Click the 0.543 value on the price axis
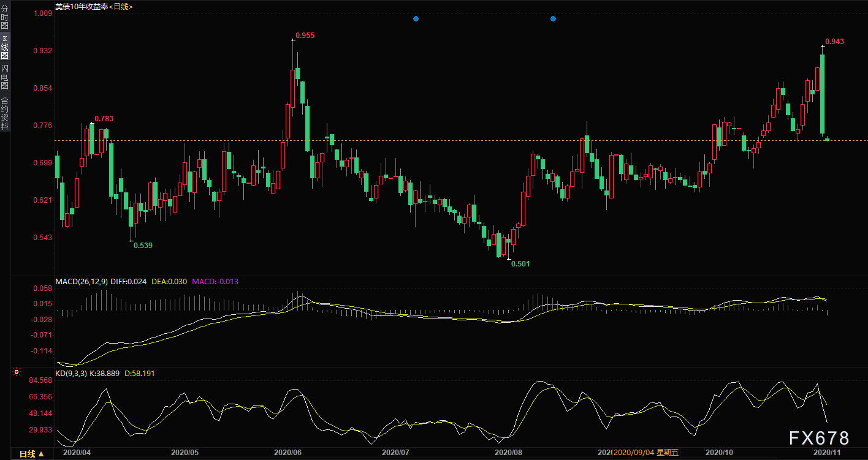The width and height of the screenshot is (868, 460). [x=42, y=238]
